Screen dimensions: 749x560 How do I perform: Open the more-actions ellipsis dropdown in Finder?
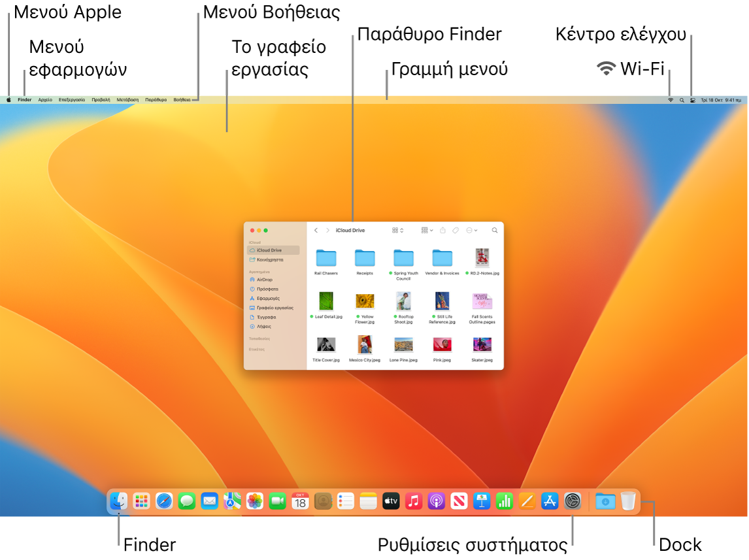point(470,230)
